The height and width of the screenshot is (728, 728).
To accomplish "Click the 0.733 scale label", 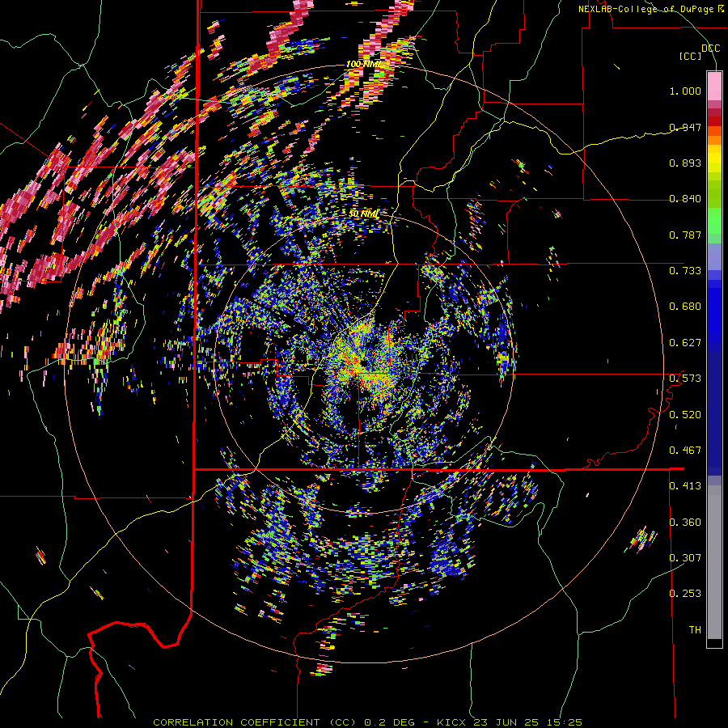I will [685, 271].
